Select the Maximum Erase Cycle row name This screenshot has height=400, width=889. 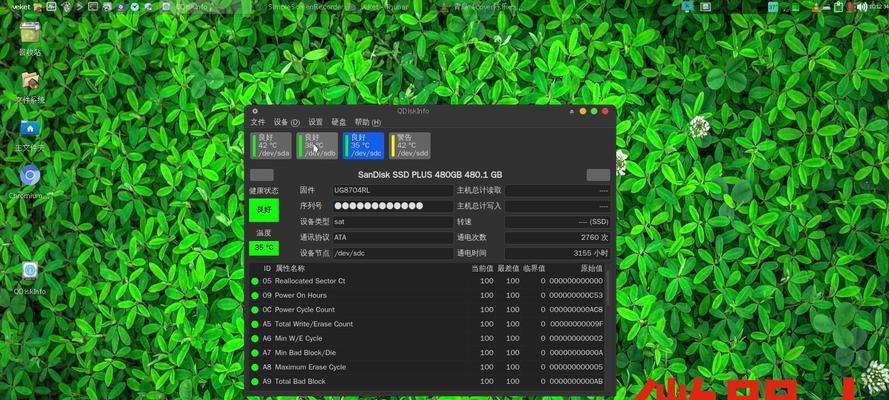(310, 368)
